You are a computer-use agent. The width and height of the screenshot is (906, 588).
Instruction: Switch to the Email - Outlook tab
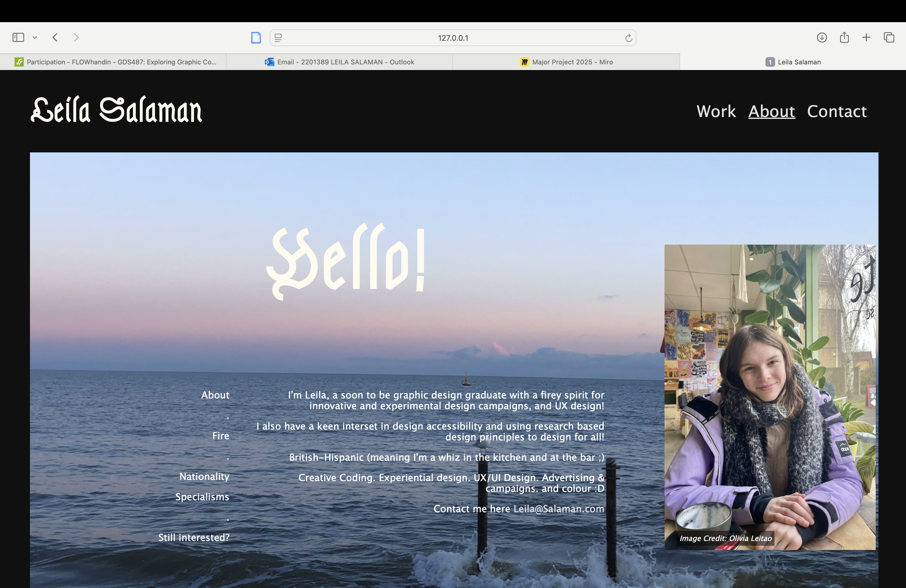point(339,62)
